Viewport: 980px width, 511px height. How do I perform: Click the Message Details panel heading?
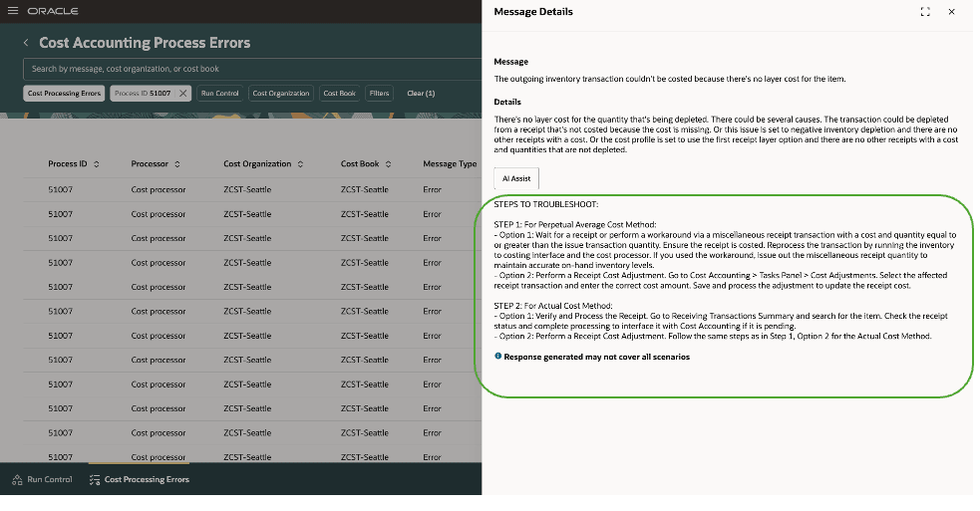tap(533, 12)
